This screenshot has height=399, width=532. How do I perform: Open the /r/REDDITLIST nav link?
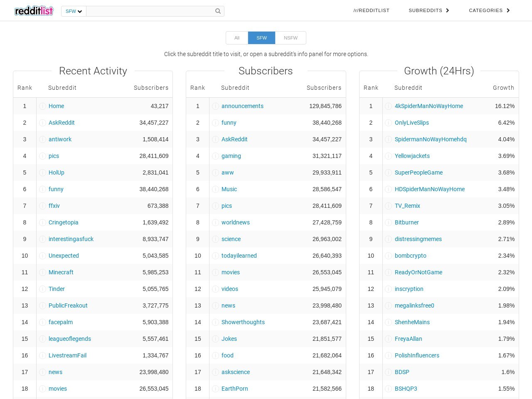(371, 10)
